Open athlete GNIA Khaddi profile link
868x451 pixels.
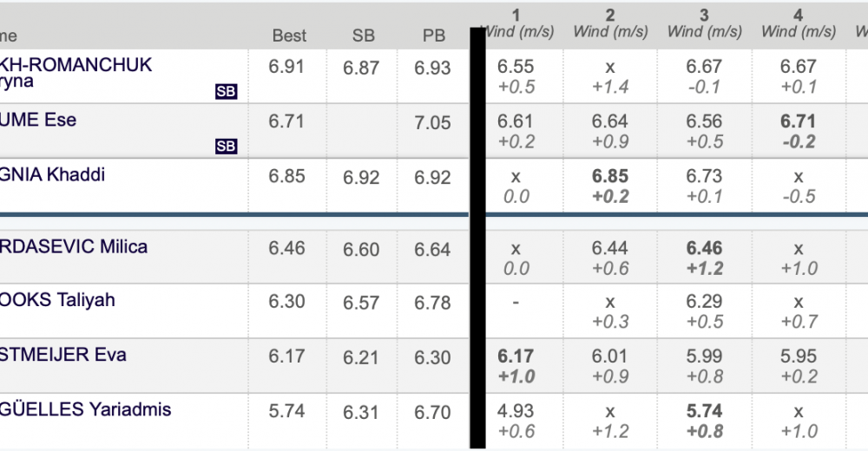pyautogui.click(x=53, y=174)
